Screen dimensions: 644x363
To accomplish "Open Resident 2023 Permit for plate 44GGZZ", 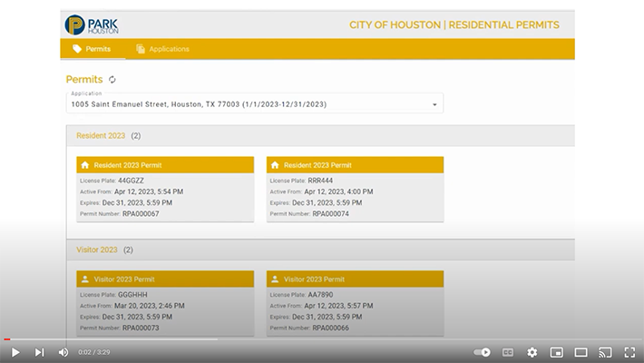I will click(x=164, y=165).
